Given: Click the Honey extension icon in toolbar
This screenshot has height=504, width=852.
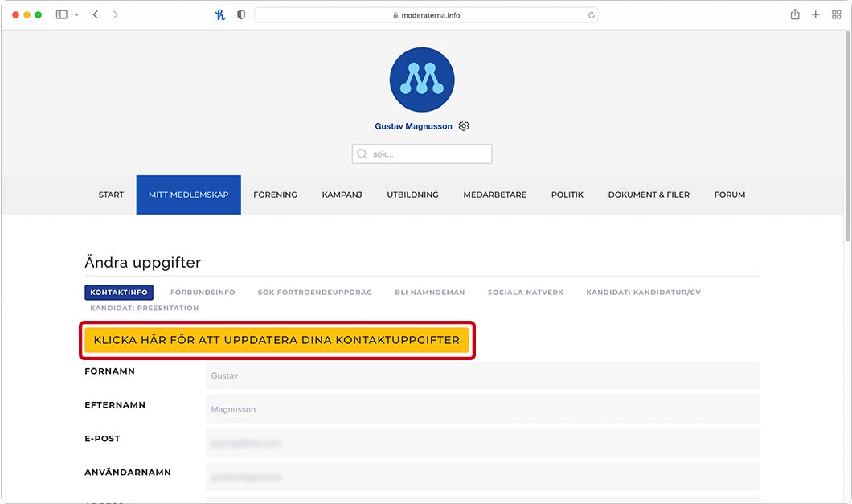Looking at the screenshot, I should coord(220,15).
